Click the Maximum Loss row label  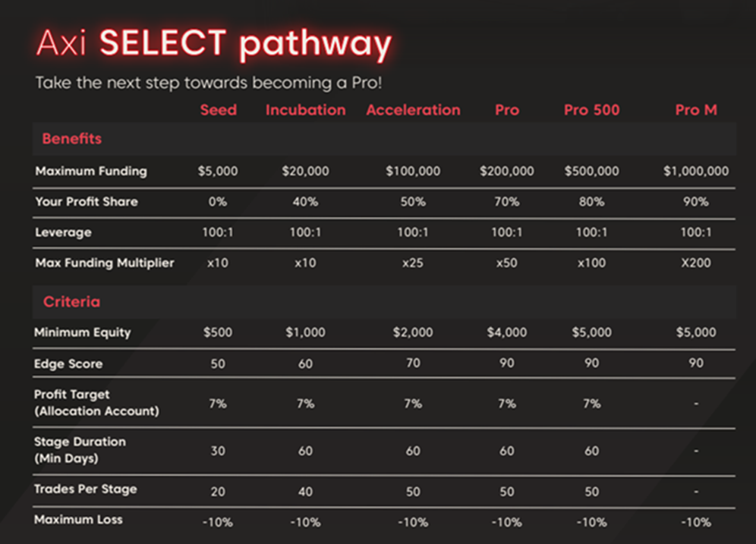pos(78,520)
